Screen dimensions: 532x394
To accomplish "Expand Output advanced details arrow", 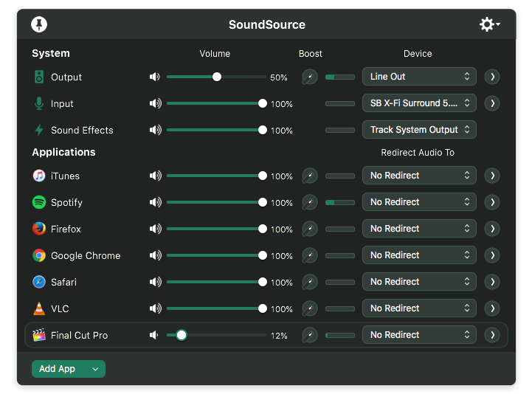I will (x=492, y=77).
